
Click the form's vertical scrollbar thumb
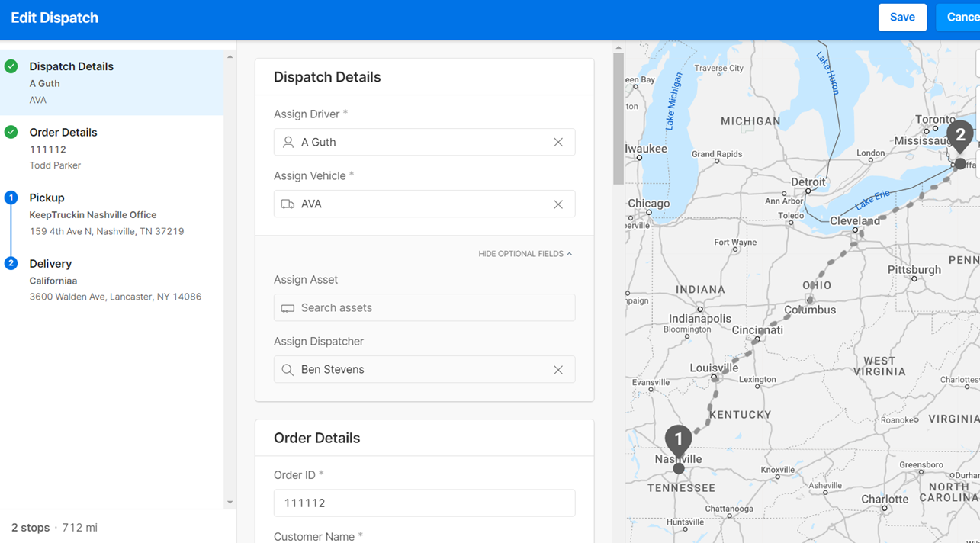pos(618,118)
